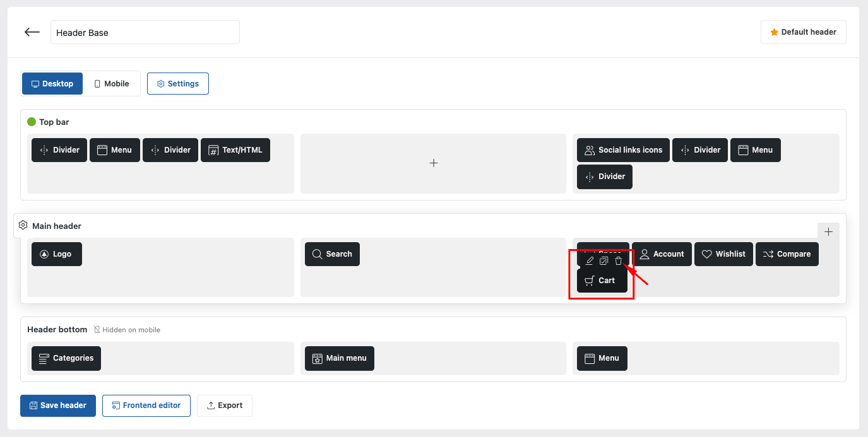This screenshot has width=868, height=437.
Task: Select Menu block in Header bottom row
Action: (x=602, y=358)
